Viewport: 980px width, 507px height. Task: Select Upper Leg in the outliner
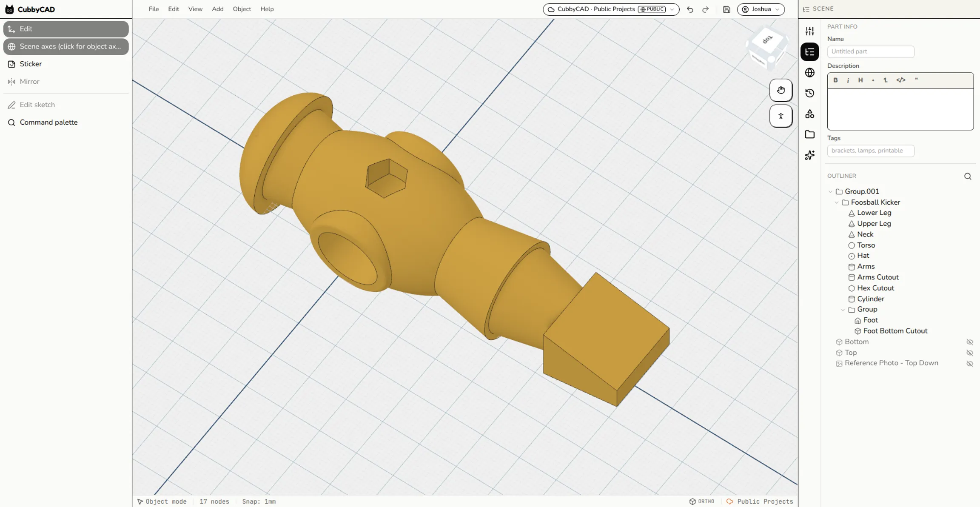click(874, 224)
